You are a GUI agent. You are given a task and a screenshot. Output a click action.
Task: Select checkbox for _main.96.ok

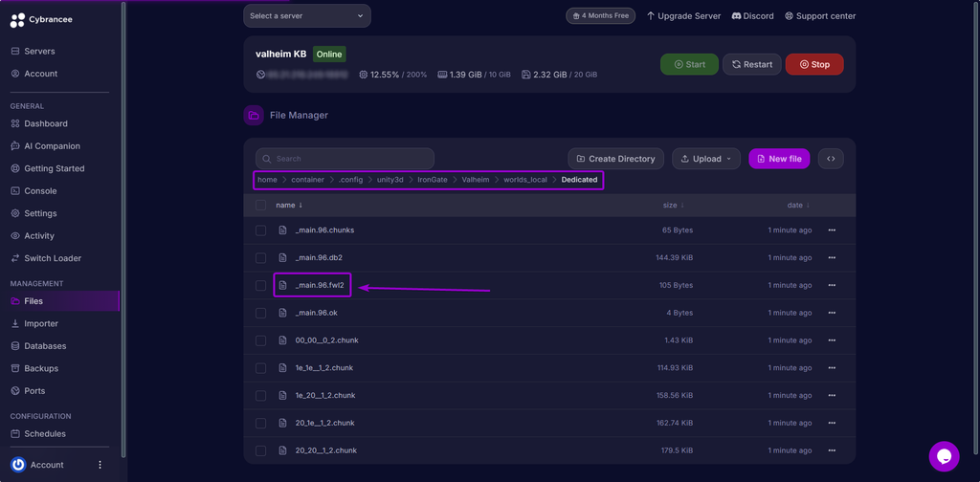tap(260, 313)
